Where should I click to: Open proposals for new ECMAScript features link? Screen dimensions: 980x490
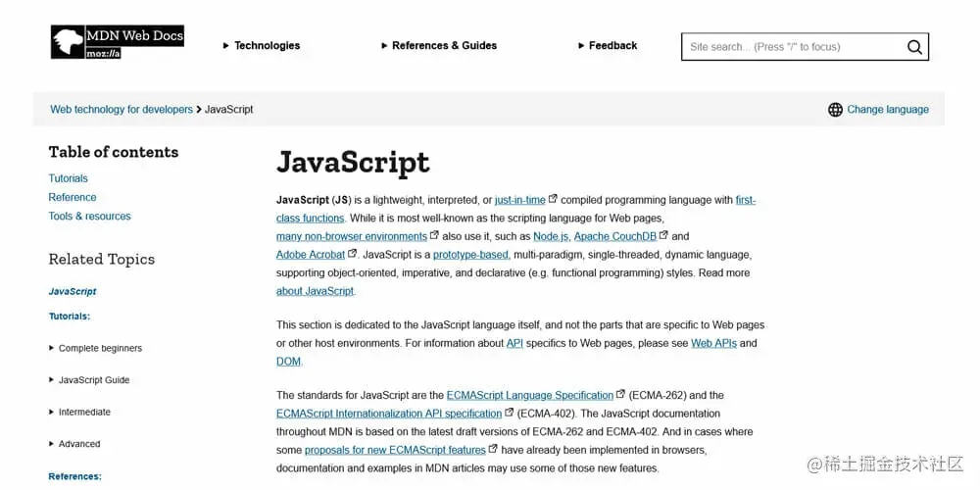[x=395, y=450]
